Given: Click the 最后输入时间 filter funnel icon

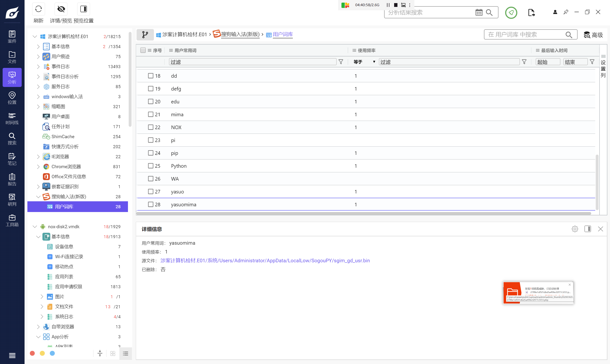Looking at the screenshot, I should 592,62.
